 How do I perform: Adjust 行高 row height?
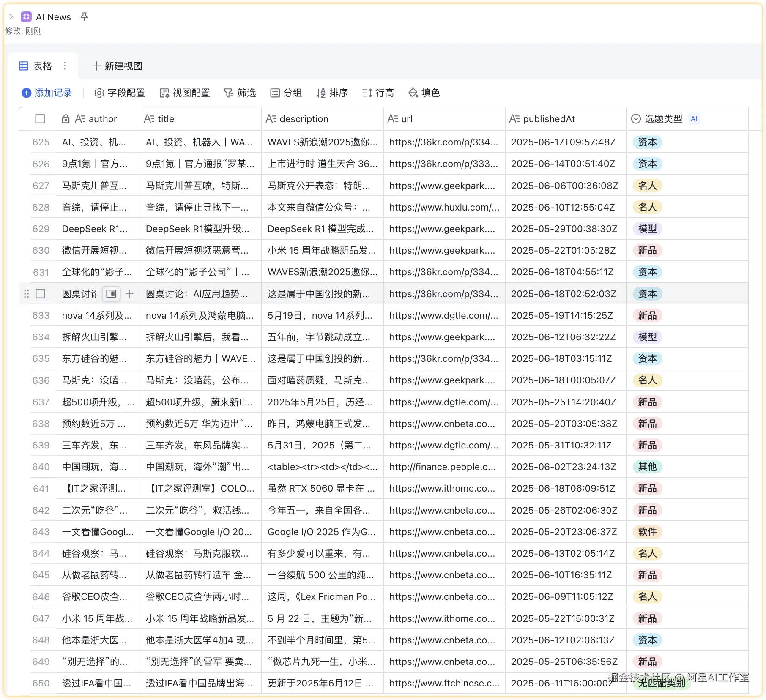[x=378, y=93]
